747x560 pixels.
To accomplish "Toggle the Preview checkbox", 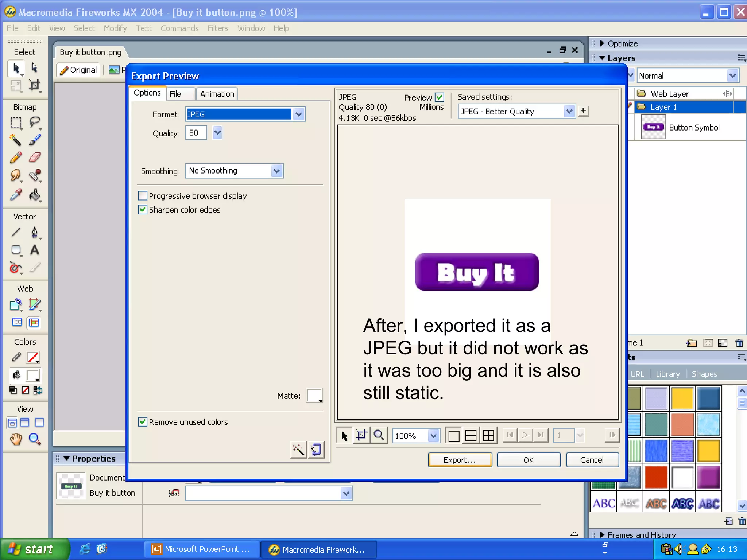I will [440, 97].
